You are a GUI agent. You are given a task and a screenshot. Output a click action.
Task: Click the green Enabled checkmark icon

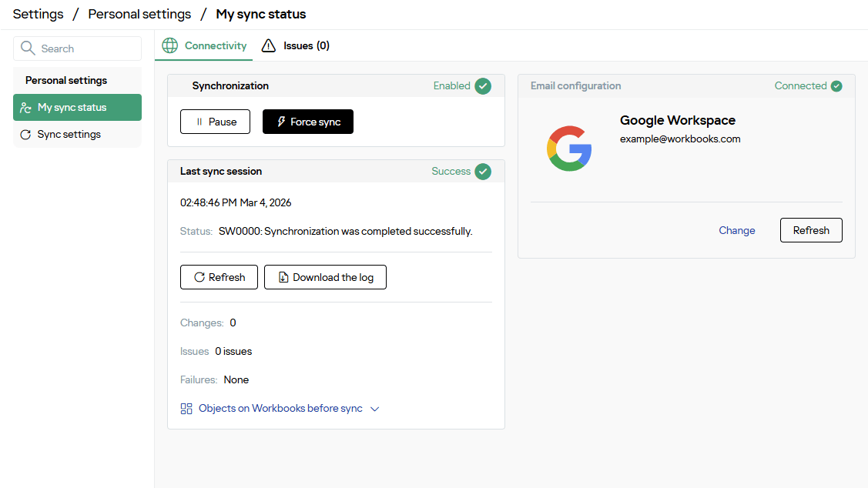[483, 86]
